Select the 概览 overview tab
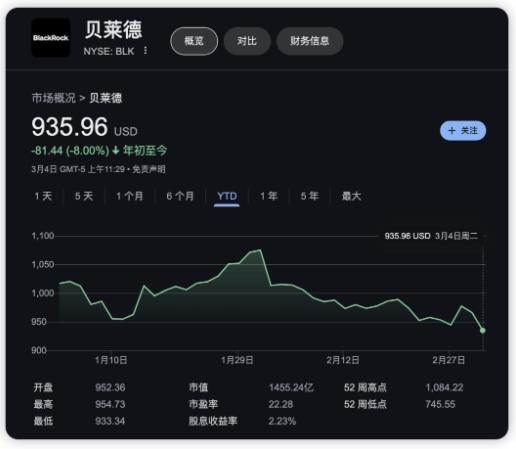 point(194,41)
